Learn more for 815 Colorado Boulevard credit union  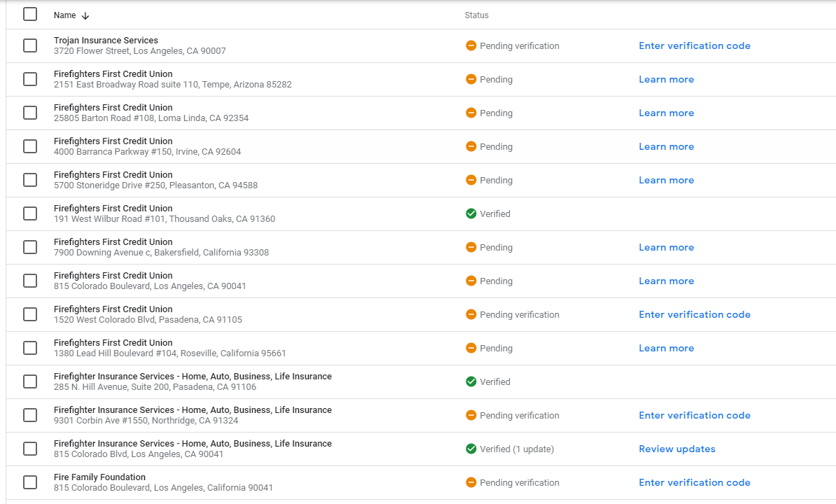click(x=666, y=281)
